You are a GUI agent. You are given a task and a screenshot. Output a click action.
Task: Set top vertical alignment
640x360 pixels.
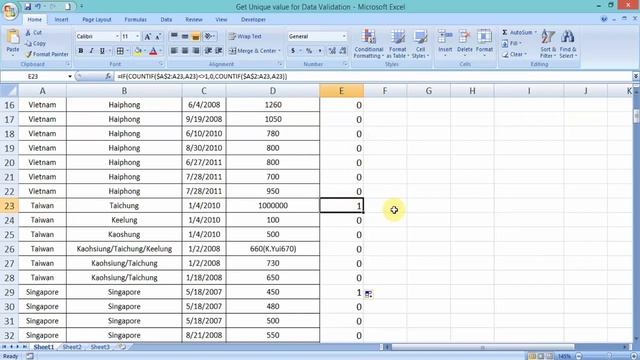tap(174, 36)
